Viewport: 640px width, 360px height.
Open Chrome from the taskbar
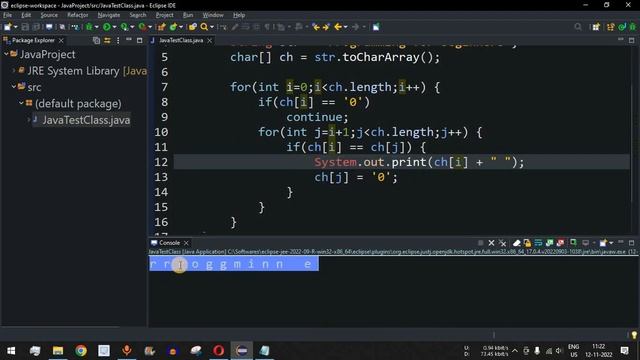pos(81,351)
